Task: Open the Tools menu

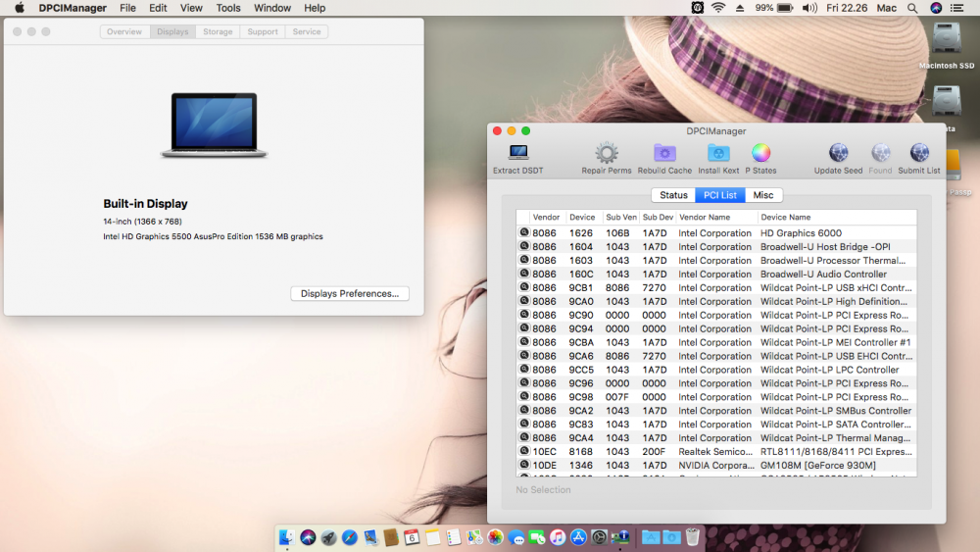Action: click(228, 8)
